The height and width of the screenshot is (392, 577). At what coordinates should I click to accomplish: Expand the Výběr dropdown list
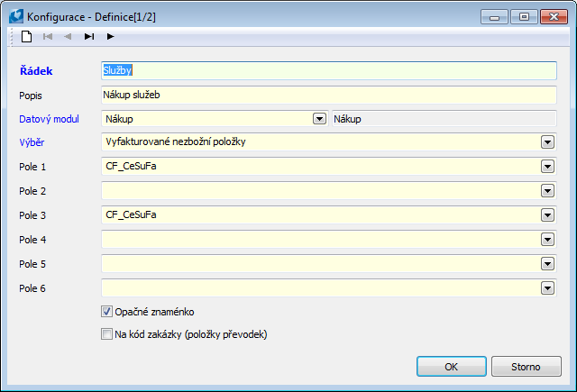(547, 141)
